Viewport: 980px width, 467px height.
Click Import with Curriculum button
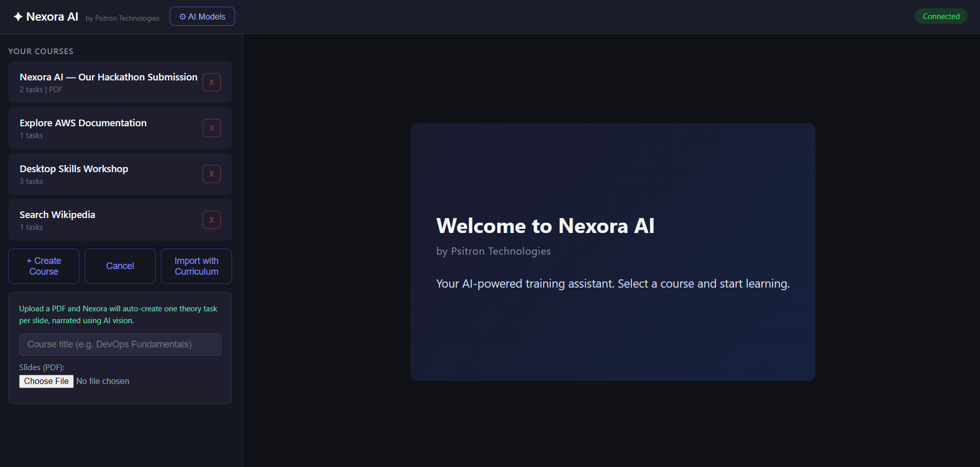coord(197,266)
